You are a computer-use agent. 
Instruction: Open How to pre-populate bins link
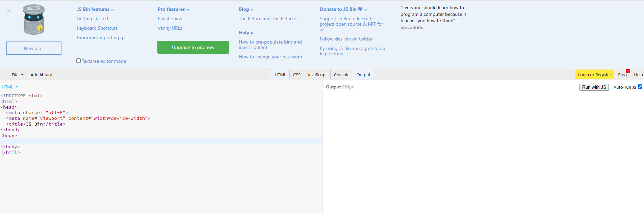270,45
